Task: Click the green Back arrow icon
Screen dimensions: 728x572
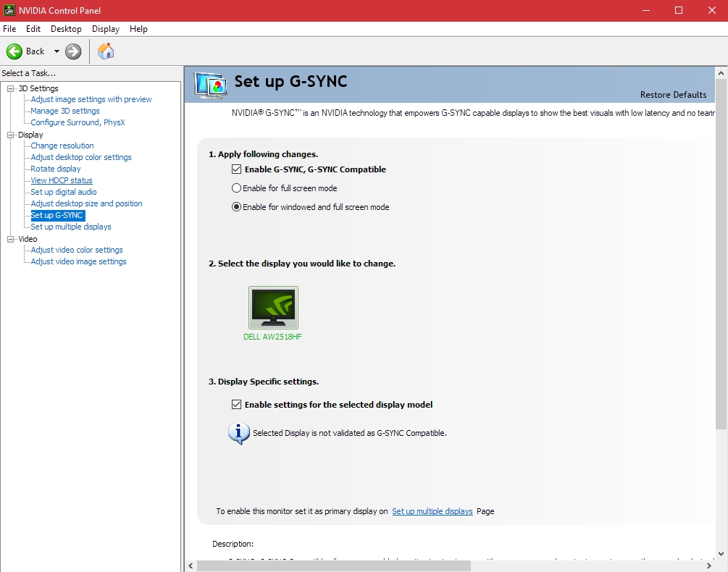Action: point(14,51)
